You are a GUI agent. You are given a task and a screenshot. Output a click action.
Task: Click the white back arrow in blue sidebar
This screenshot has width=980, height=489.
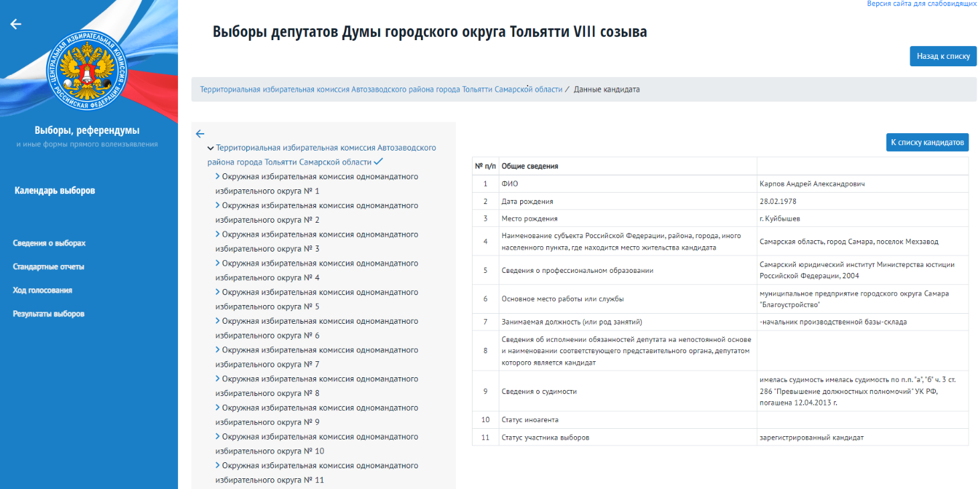click(16, 24)
